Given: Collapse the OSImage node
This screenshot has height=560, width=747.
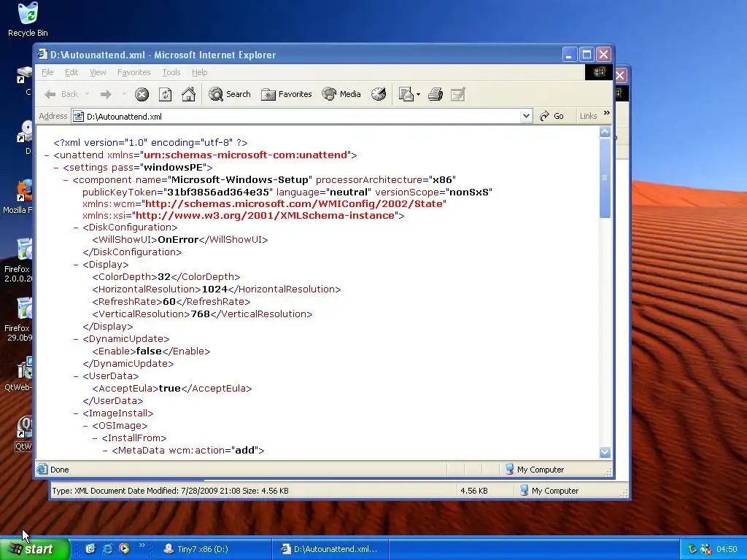Looking at the screenshot, I should (x=85, y=426).
